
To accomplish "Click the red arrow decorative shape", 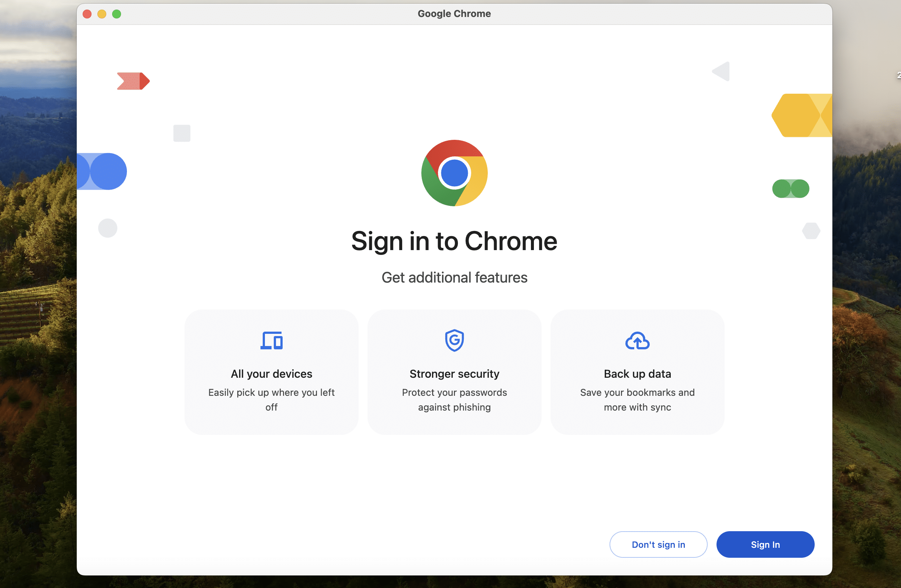I will coord(133,81).
